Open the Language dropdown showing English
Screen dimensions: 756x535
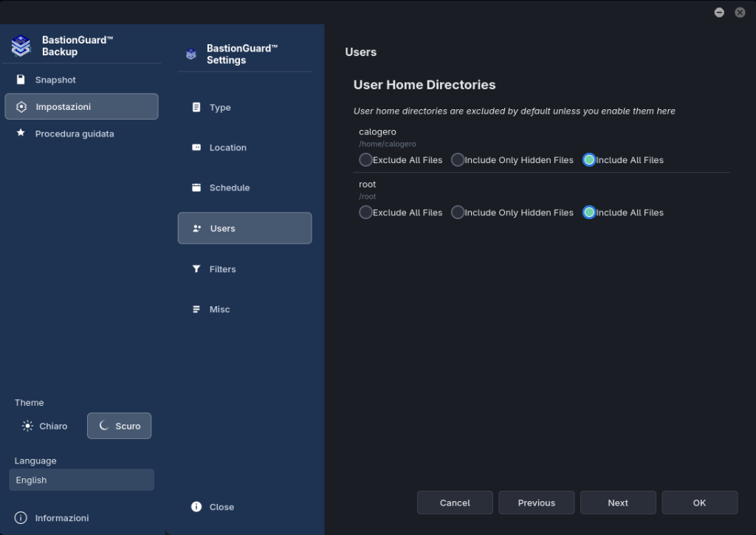pyautogui.click(x=81, y=480)
